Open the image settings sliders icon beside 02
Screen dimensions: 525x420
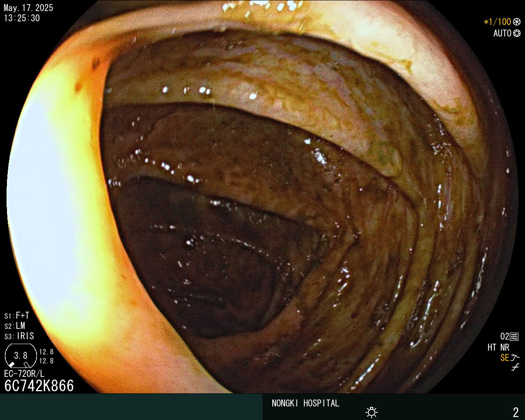[x=514, y=337]
